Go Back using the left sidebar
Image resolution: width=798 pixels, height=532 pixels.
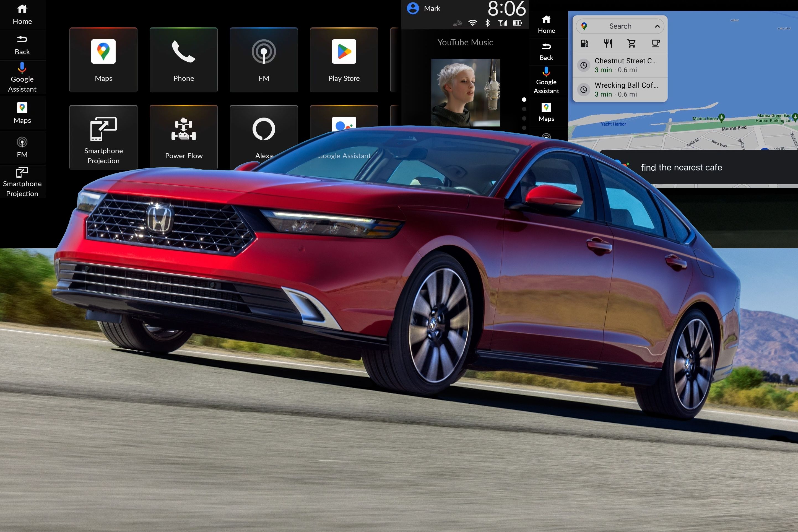[x=22, y=45]
